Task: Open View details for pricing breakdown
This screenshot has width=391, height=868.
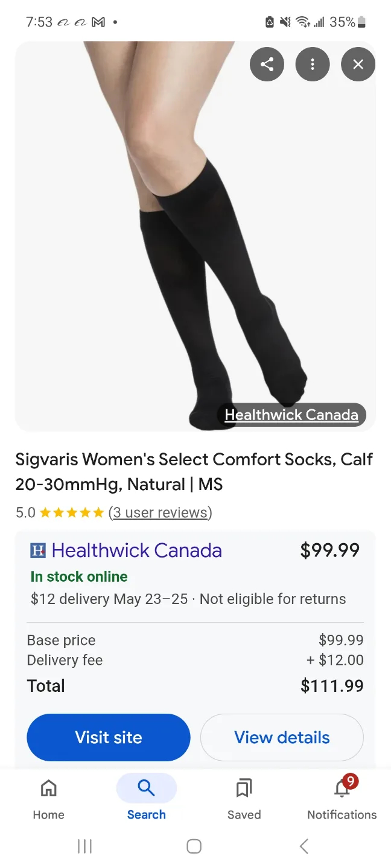Action: [281, 737]
